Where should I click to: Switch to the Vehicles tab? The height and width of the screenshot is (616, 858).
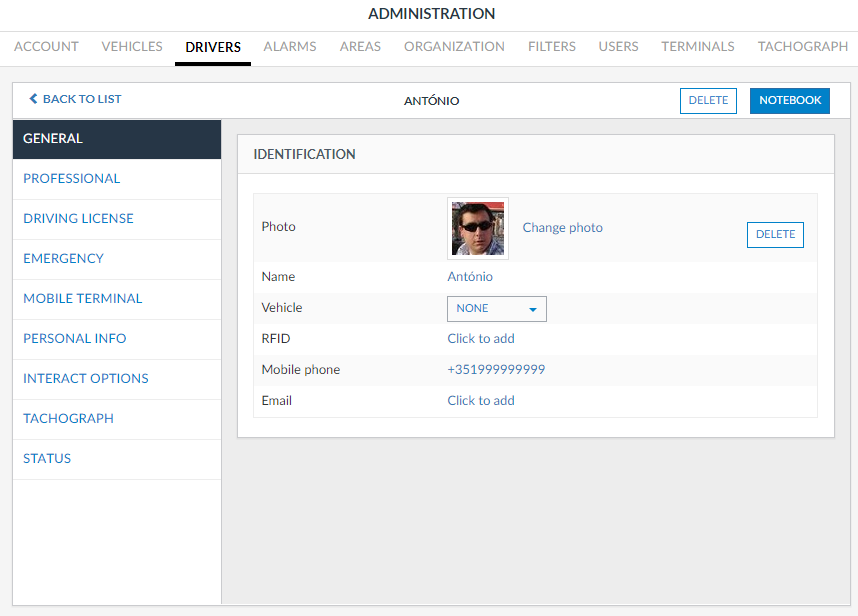132,47
